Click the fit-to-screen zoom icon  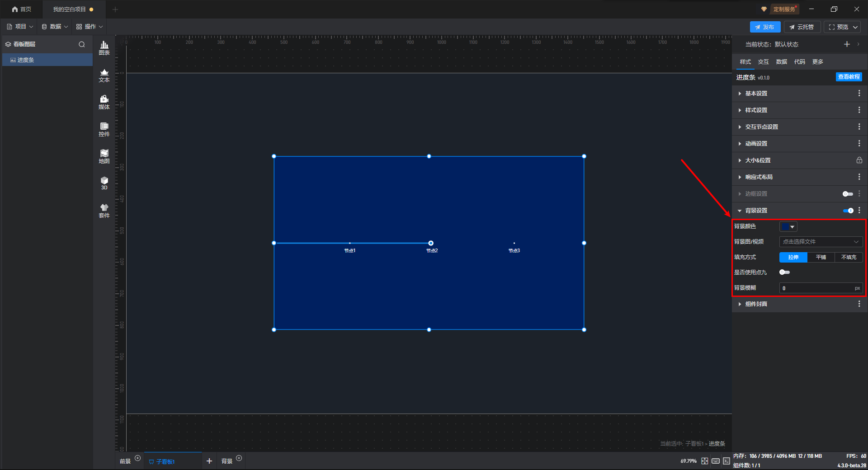point(705,461)
